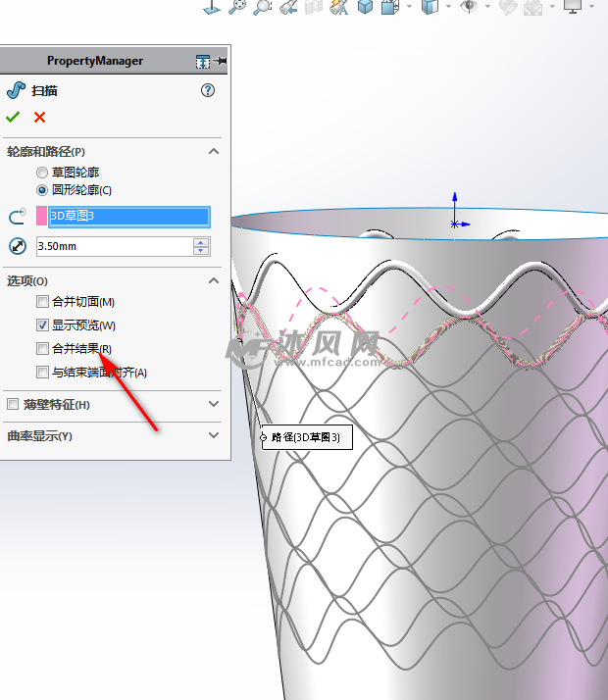The height and width of the screenshot is (700, 608).
Task: Click the Sweep (扫描) feature icon
Action: point(16,90)
